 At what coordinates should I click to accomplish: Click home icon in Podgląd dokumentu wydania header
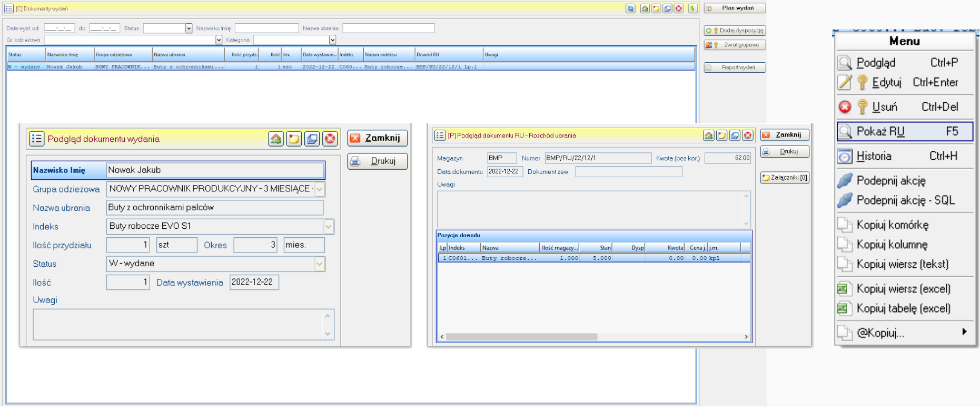coord(276,139)
